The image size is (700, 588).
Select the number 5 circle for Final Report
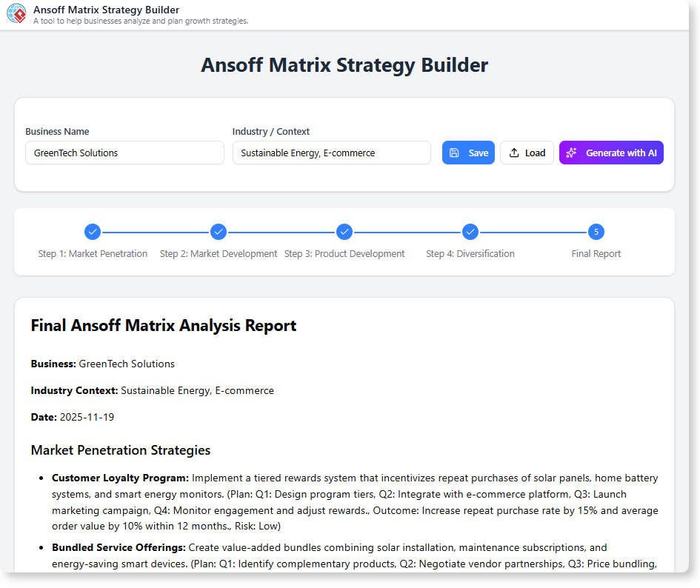coord(596,232)
